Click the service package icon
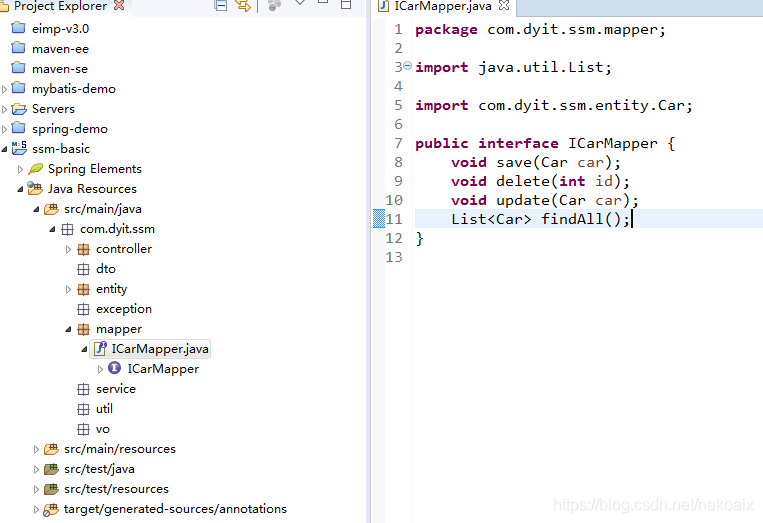763x523 pixels. tap(84, 389)
